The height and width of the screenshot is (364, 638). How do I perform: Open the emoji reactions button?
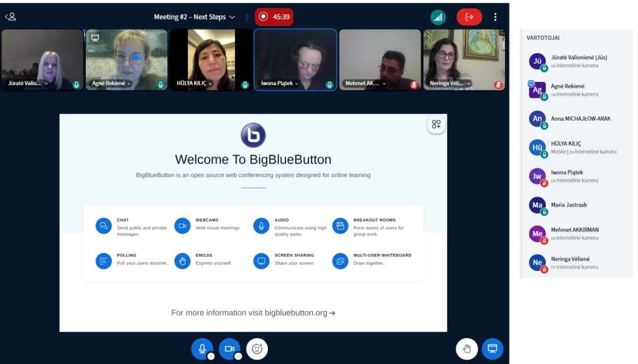click(257, 349)
